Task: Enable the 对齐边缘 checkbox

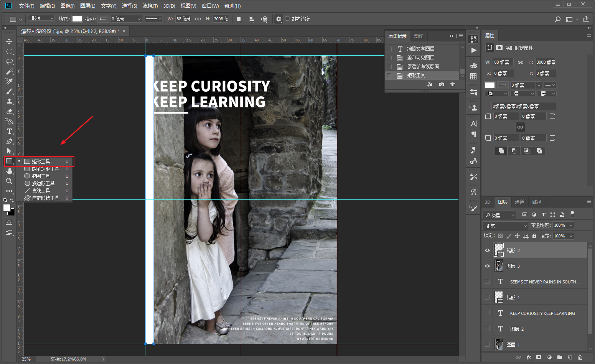Action: click(x=287, y=18)
